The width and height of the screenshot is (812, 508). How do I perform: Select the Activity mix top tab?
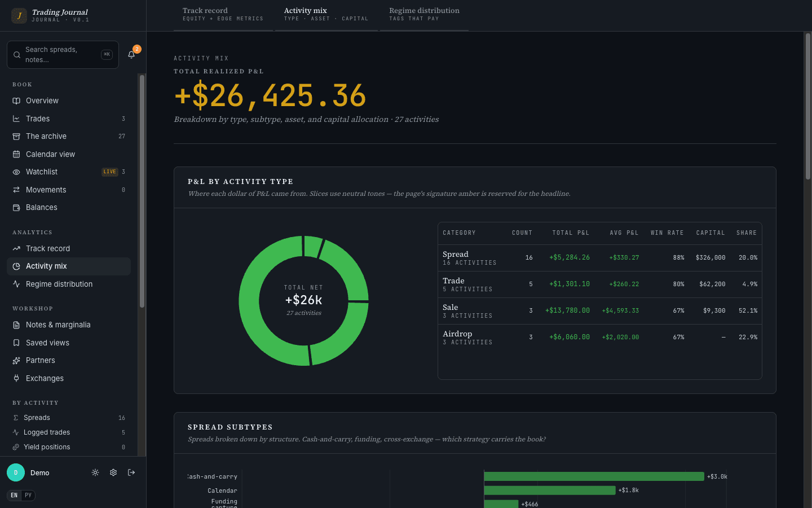(x=326, y=15)
